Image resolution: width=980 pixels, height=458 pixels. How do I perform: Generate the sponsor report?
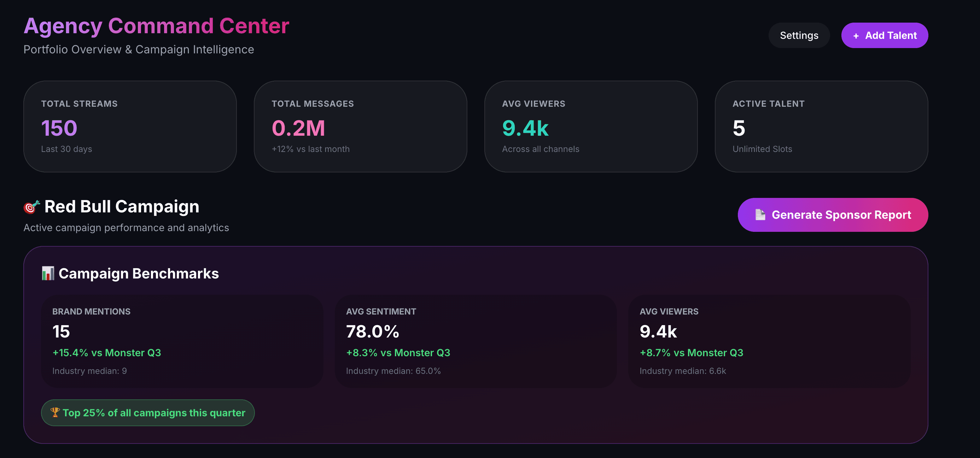pyautogui.click(x=833, y=215)
